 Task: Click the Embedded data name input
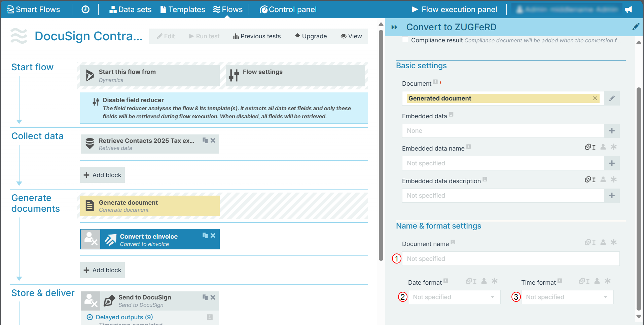503,163
